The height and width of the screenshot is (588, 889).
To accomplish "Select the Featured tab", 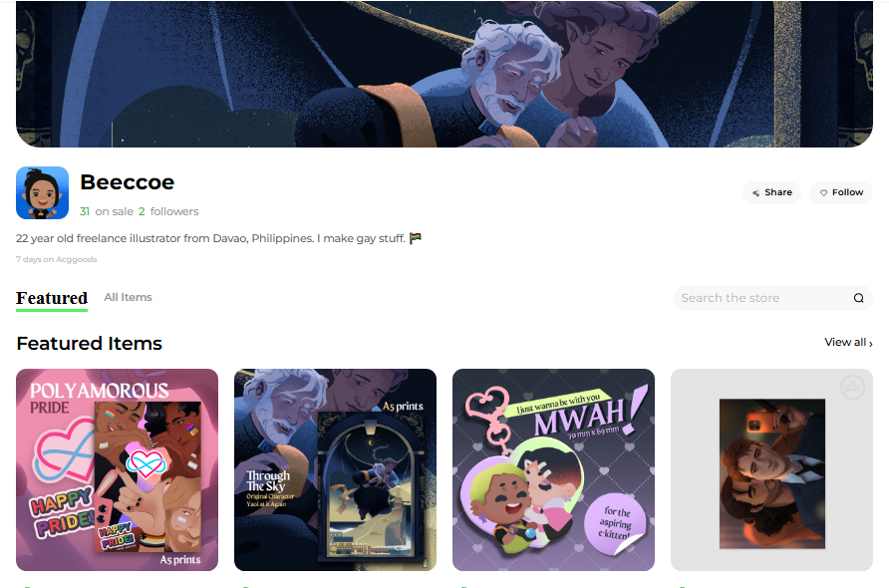I will coord(52,298).
